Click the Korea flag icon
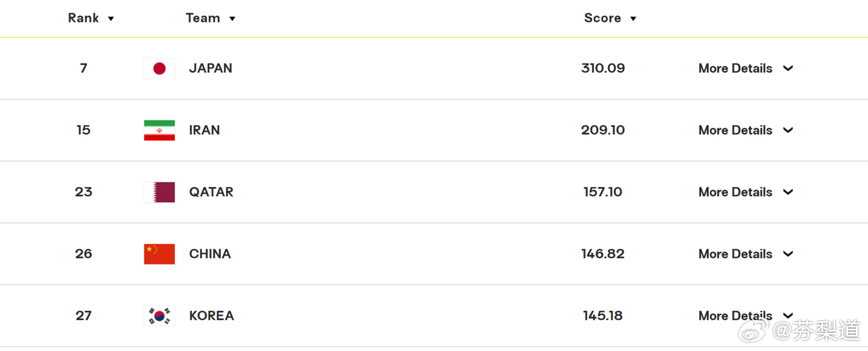Viewport: 868px width, 351px height. click(x=159, y=316)
